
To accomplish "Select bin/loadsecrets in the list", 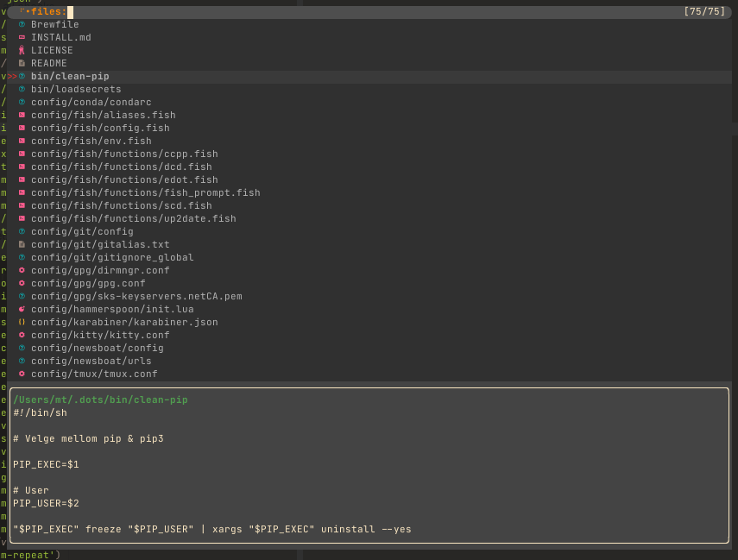I will pos(76,89).
